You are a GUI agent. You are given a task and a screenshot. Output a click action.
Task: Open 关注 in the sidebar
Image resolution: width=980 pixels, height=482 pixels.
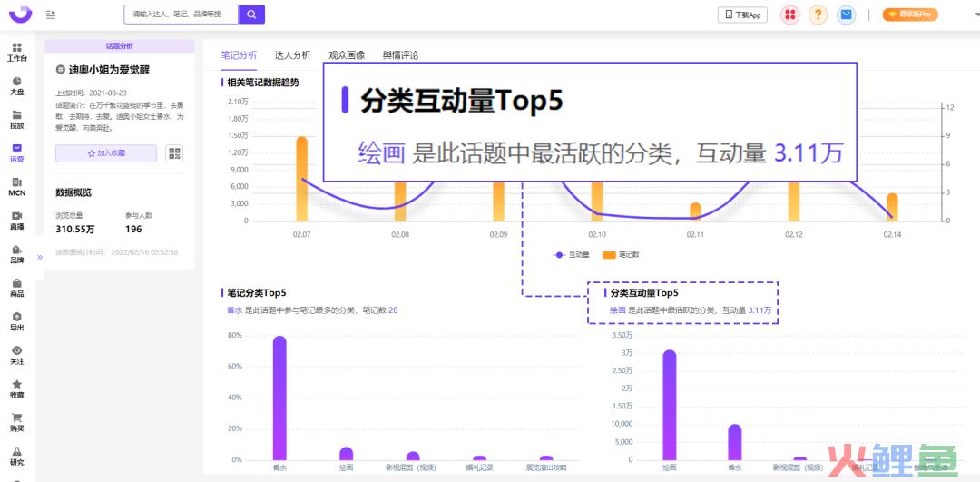(17, 357)
